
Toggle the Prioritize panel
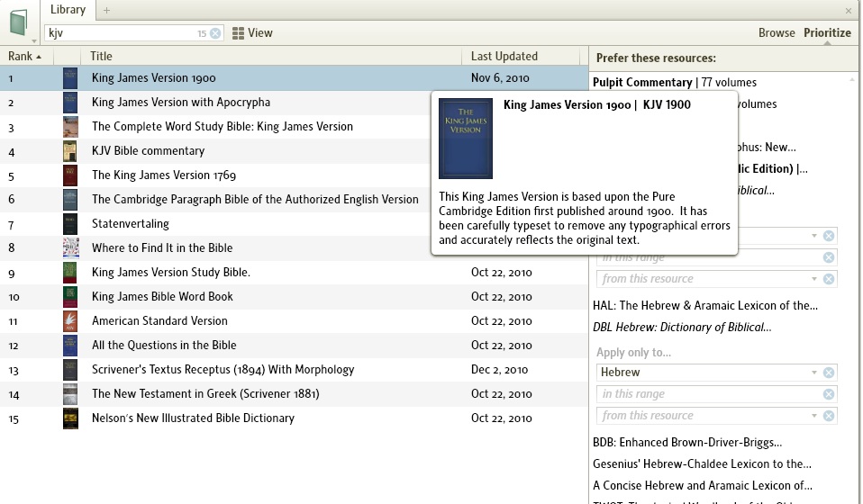pos(827,33)
